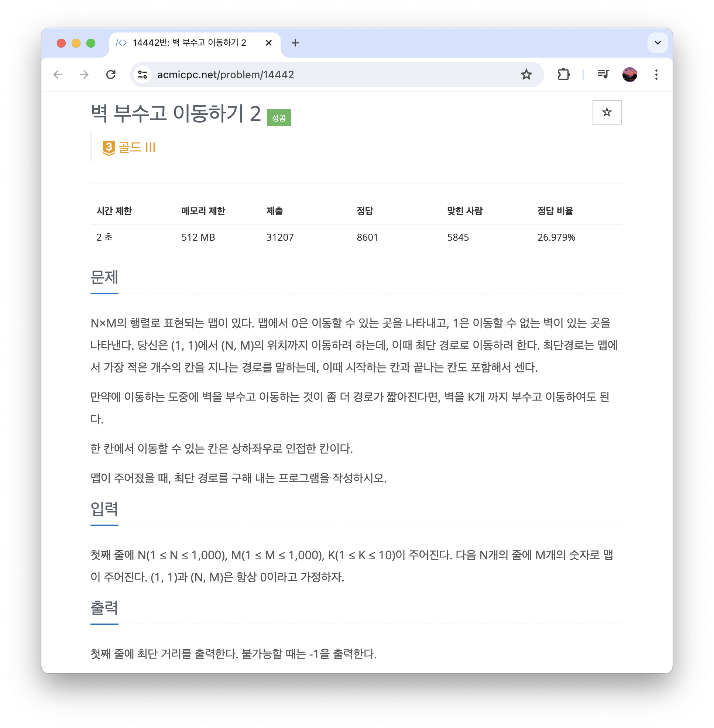Screen dimensions: 714x728
Task: Expand the tab search chevron
Action: pos(658,43)
